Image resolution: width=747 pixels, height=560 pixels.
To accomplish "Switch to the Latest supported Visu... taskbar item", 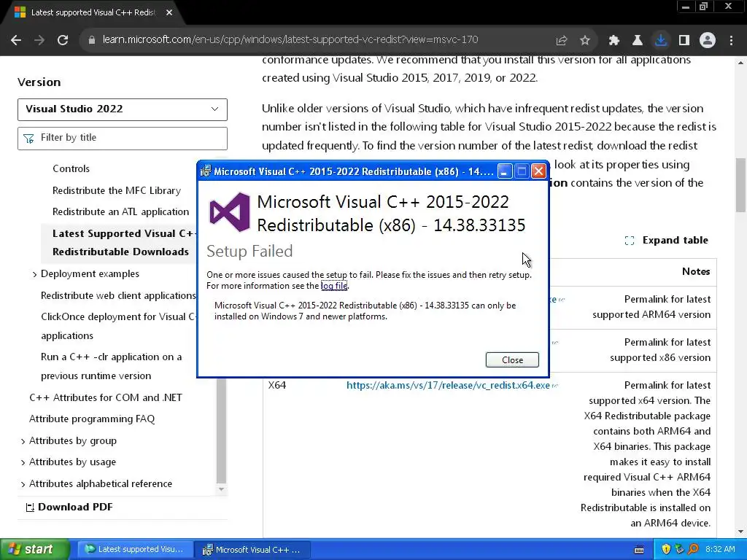I will pyautogui.click(x=134, y=550).
